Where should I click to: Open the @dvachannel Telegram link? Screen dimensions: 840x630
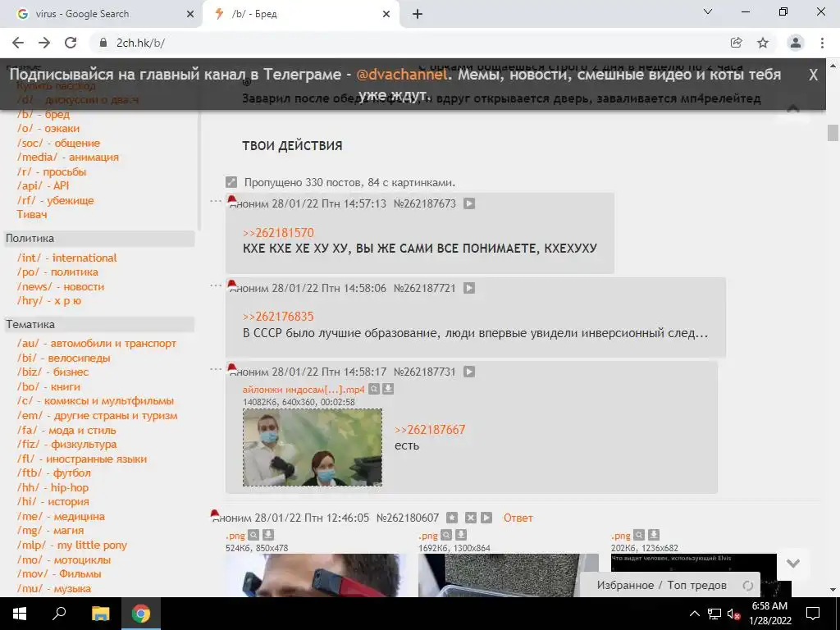401,75
